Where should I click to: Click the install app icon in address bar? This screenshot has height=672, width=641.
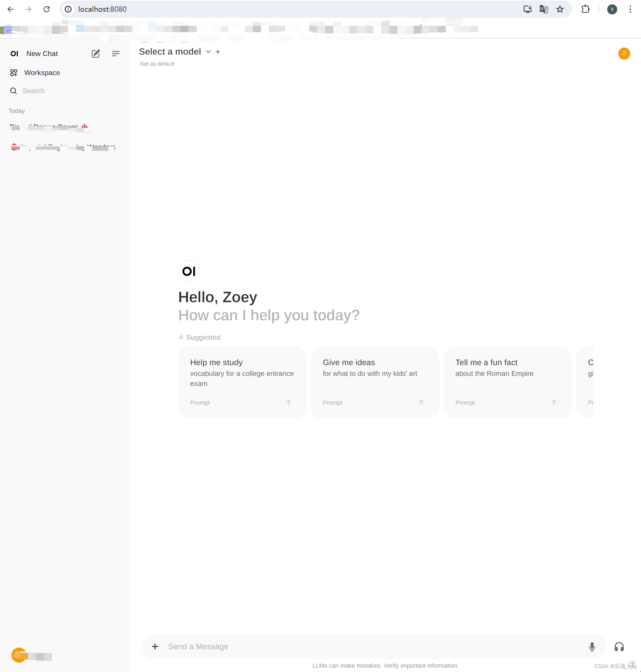527,9
